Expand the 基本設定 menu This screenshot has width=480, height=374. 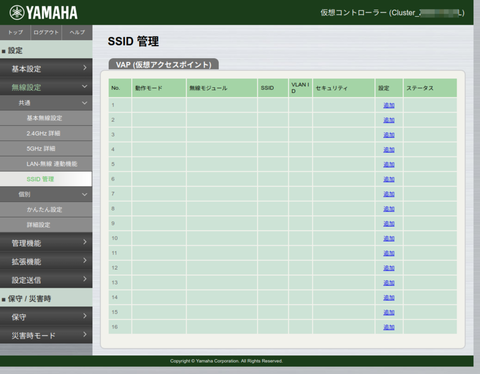pyautogui.click(x=46, y=68)
